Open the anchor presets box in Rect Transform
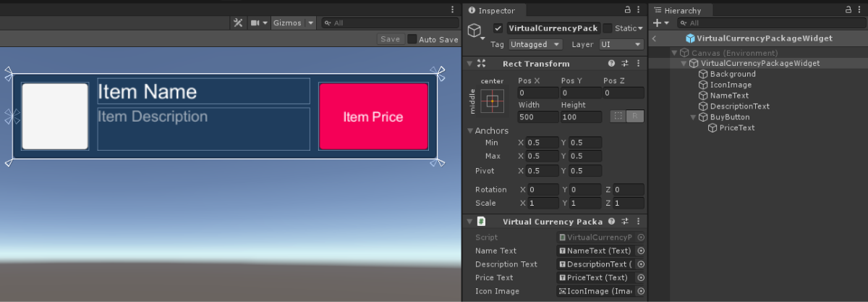The width and height of the screenshot is (868, 302). (492, 101)
